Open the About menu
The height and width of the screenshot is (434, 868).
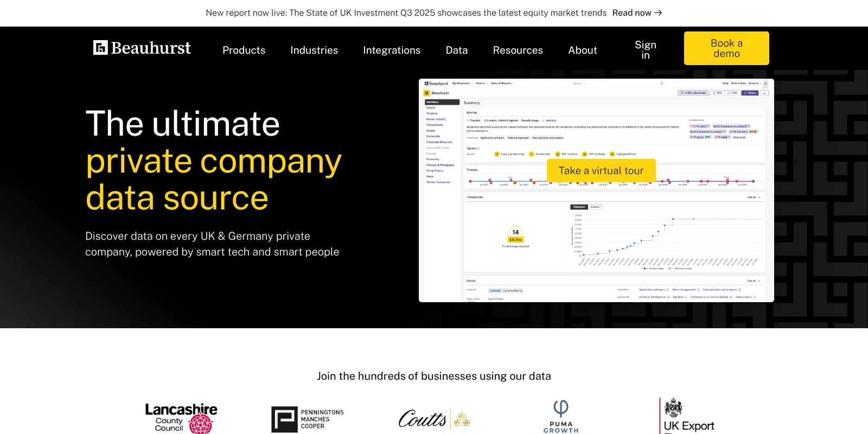[x=583, y=50]
